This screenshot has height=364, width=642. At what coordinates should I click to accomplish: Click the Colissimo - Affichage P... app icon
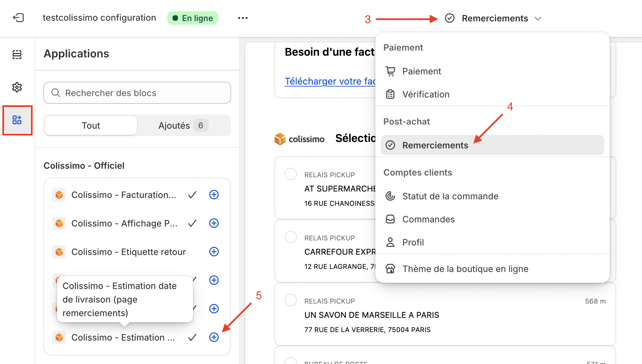point(59,223)
